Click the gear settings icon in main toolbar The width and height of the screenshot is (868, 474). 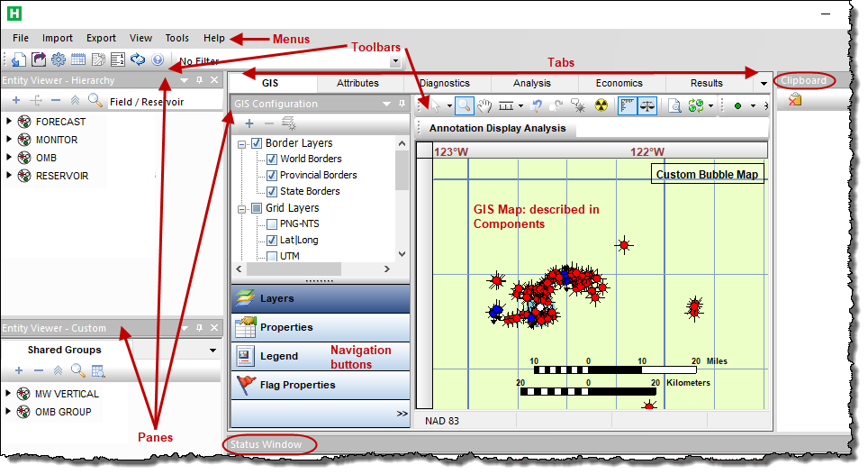click(x=59, y=59)
